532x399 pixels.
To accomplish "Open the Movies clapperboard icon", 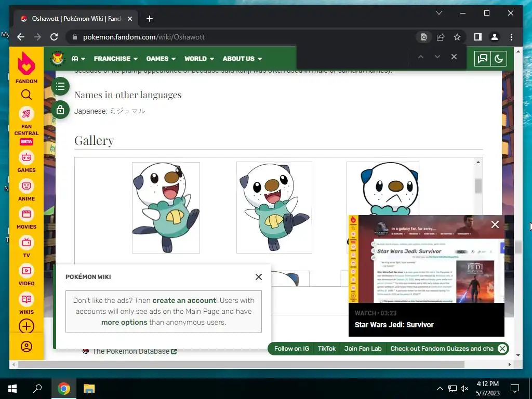I will coord(26,214).
